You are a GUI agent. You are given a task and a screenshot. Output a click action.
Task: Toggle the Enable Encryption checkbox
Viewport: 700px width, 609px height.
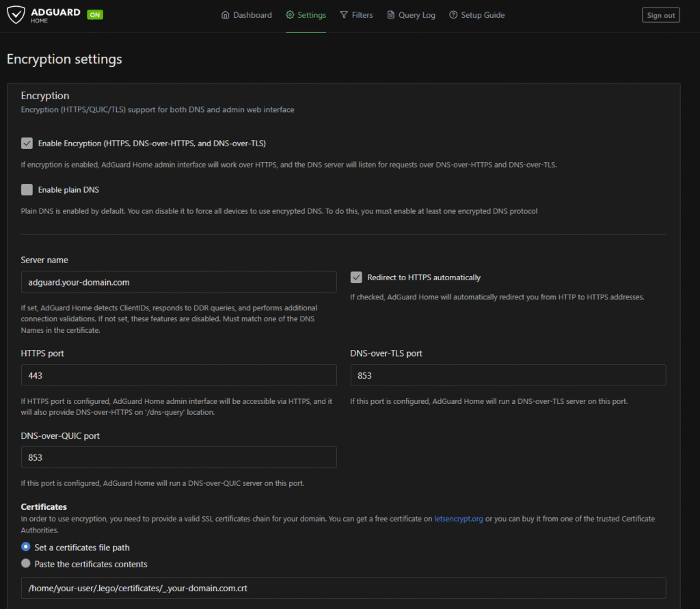coord(27,144)
